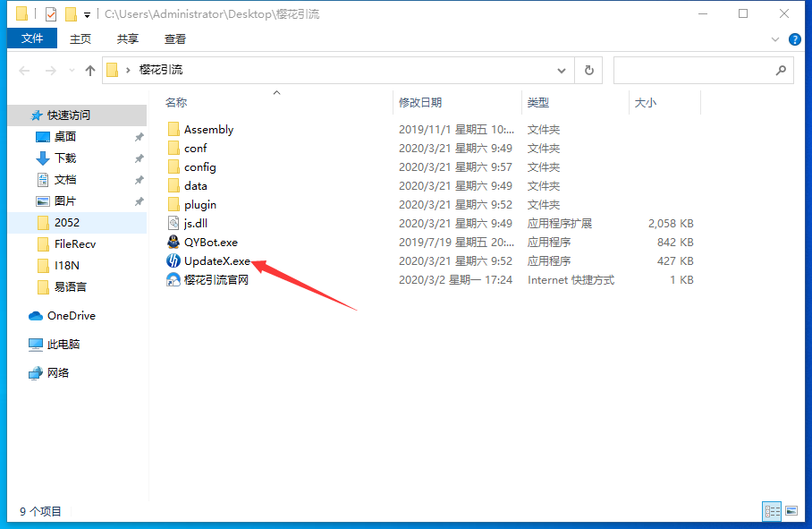The width and height of the screenshot is (812, 529).
Task: Open address bar history dropdown
Action: 562,71
